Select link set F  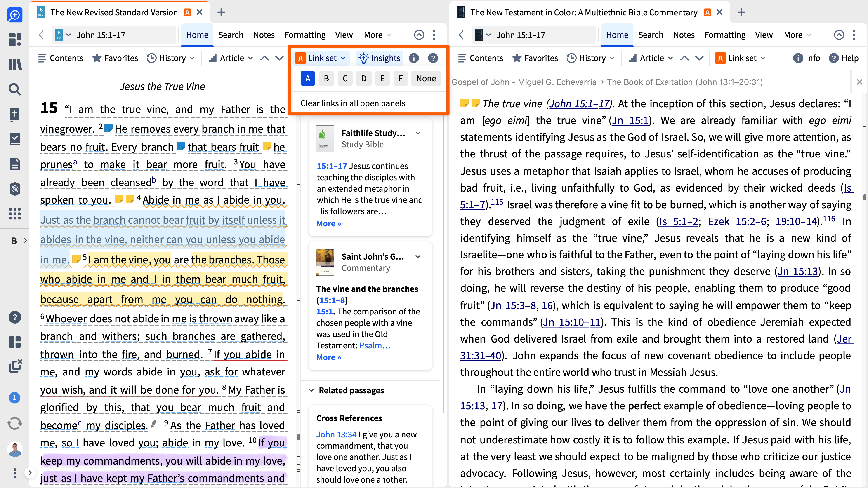coord(401,78)
